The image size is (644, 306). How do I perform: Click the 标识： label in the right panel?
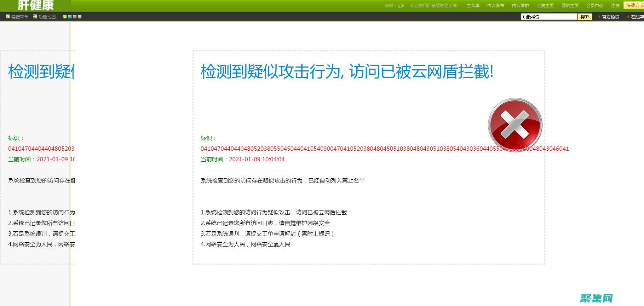click(x=208, y=138)
